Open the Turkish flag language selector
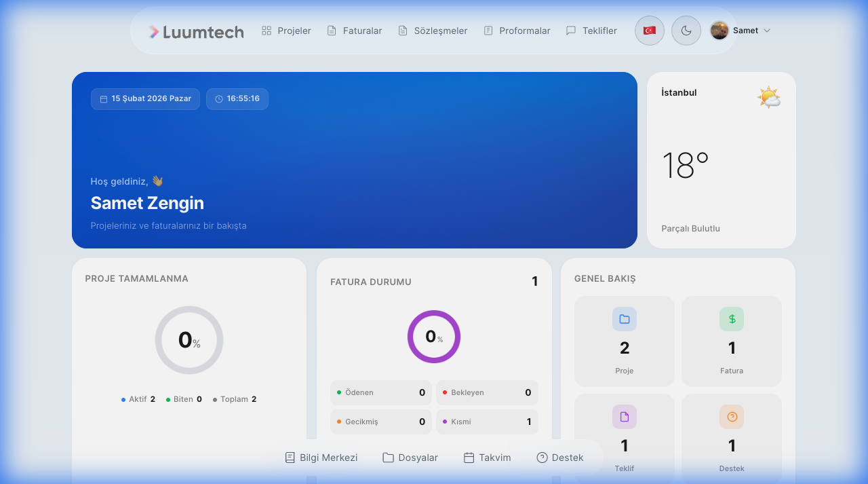This screenshot has height=484, width=868. pyautogui.click(x=649, y=31)
